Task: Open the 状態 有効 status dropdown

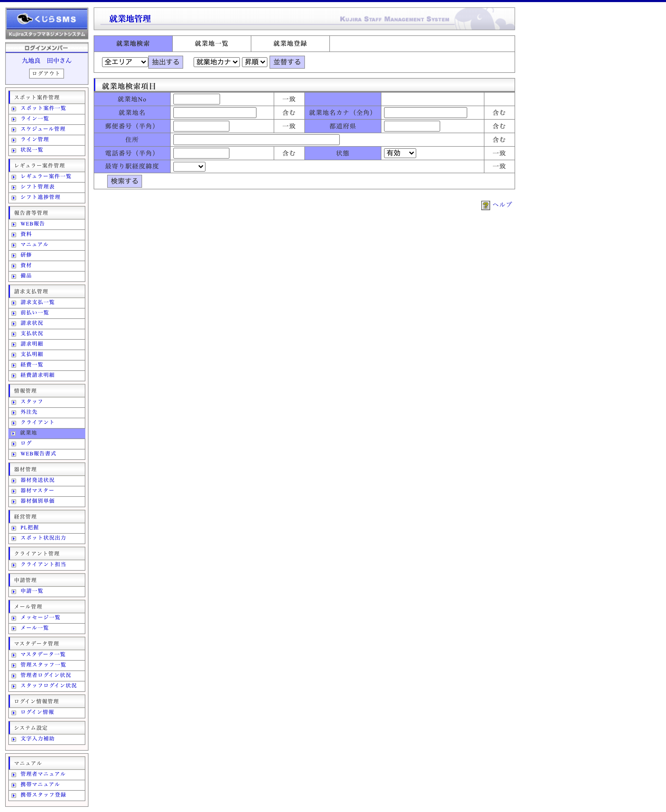Action: 400,153
